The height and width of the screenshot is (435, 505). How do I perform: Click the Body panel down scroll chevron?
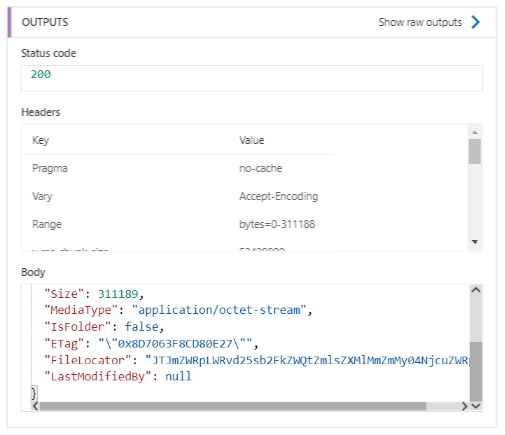tap(476, 406)
